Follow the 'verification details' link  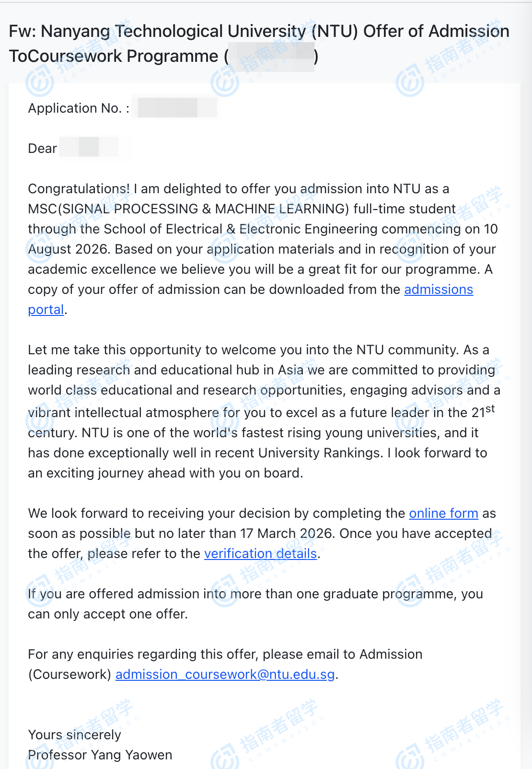point(260,554)
